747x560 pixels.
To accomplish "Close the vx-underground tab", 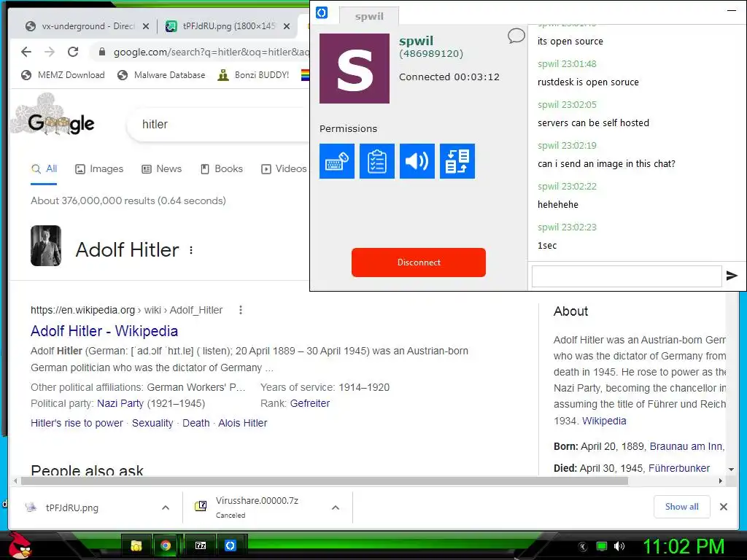I will coord(146,26).
